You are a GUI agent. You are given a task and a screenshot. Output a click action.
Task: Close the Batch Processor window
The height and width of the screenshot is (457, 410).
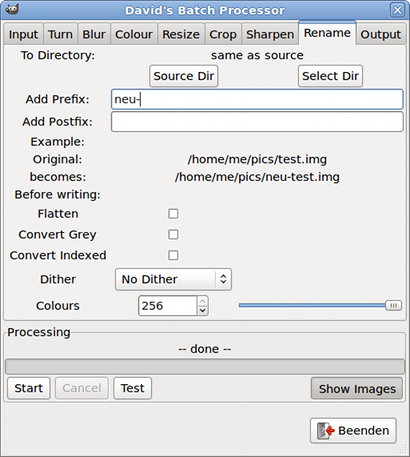397,10
